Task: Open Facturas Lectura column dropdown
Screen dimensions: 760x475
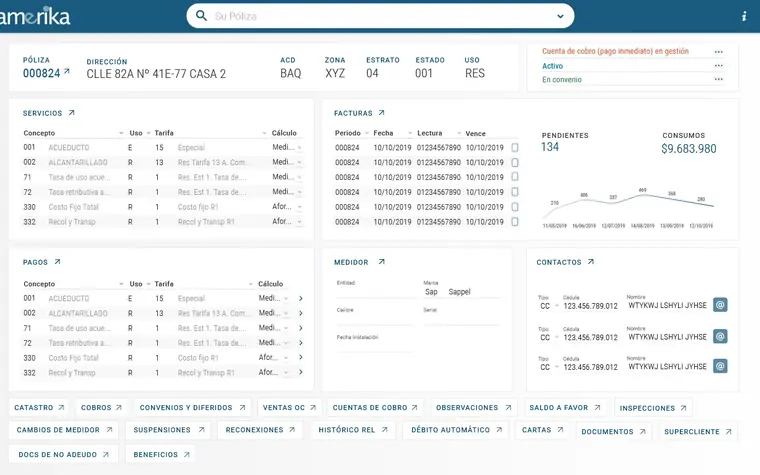Action: coord(459,133)
